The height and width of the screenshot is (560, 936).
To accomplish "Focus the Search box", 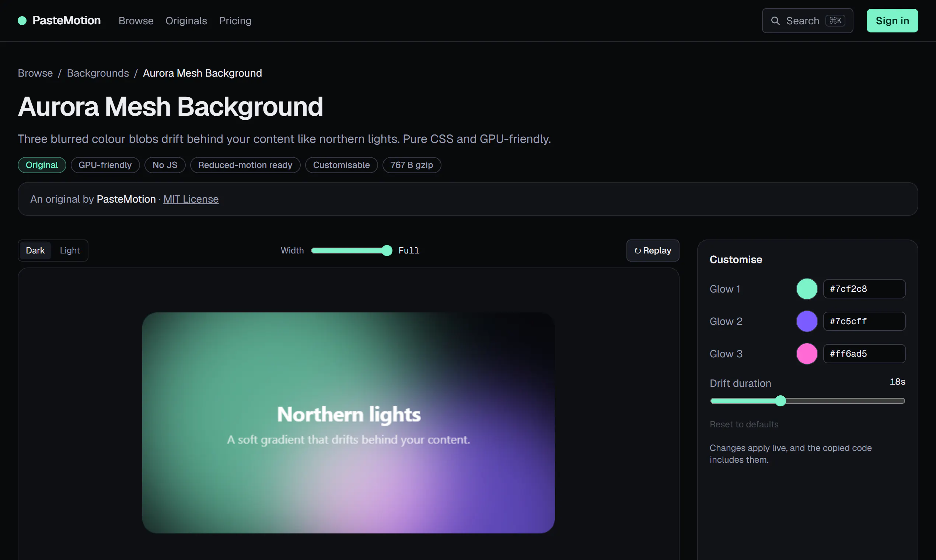I will coord(807,21).
